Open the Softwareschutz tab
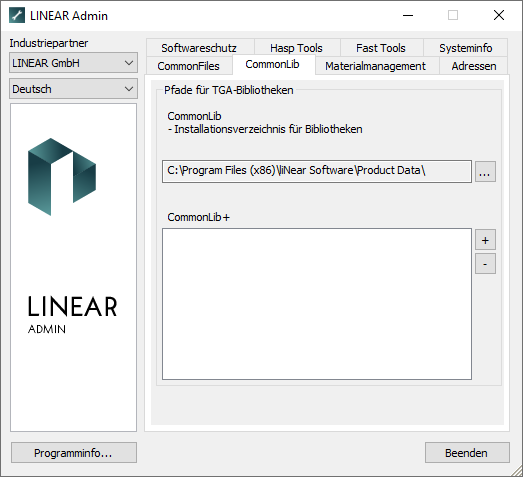Screen dimensions: 523x477 [x=200, y=48]
